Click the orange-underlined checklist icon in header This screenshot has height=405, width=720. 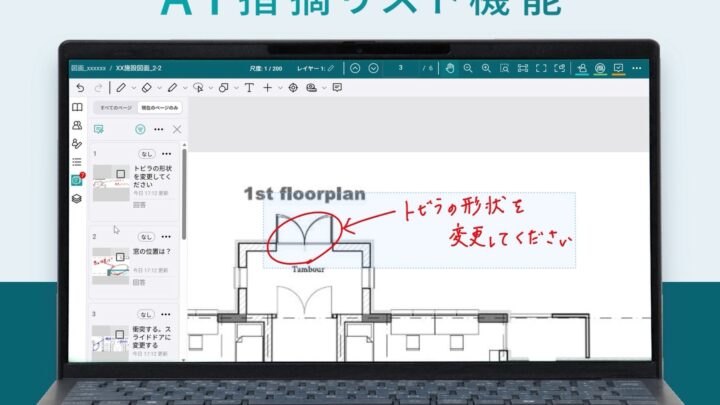click(x=619, y=68)
